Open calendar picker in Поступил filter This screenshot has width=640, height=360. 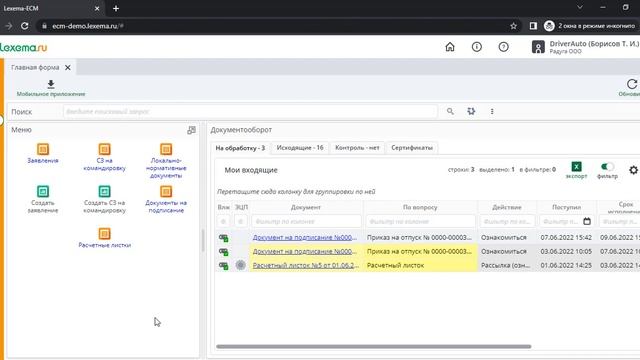coord(587,221)
